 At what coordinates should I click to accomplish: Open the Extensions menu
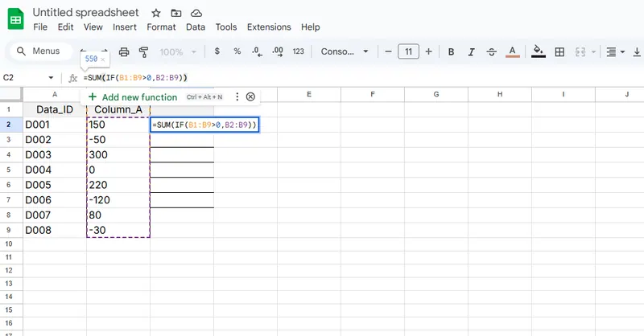269,27
